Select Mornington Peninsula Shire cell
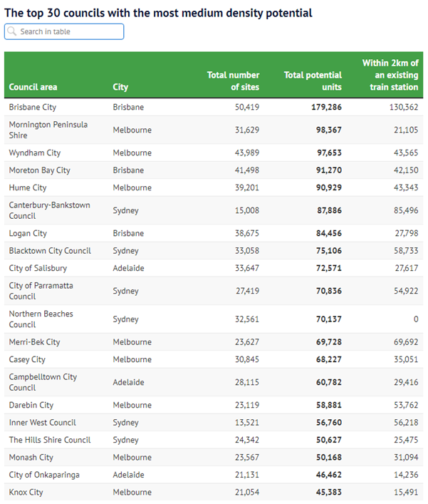This screenshot has height=504, width=428. click(48, 130)
